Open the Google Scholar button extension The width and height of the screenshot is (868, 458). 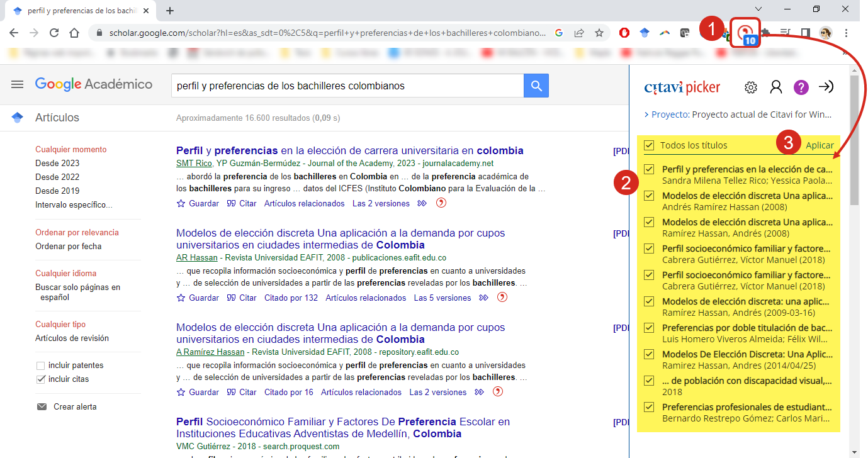[645, 33]
